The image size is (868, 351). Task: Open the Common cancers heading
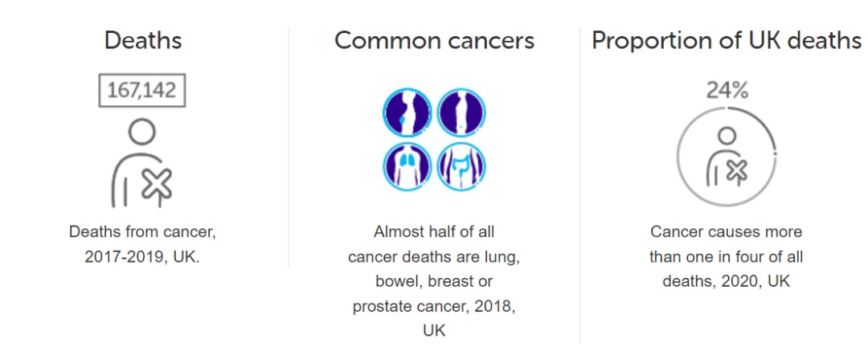(435, 40)
